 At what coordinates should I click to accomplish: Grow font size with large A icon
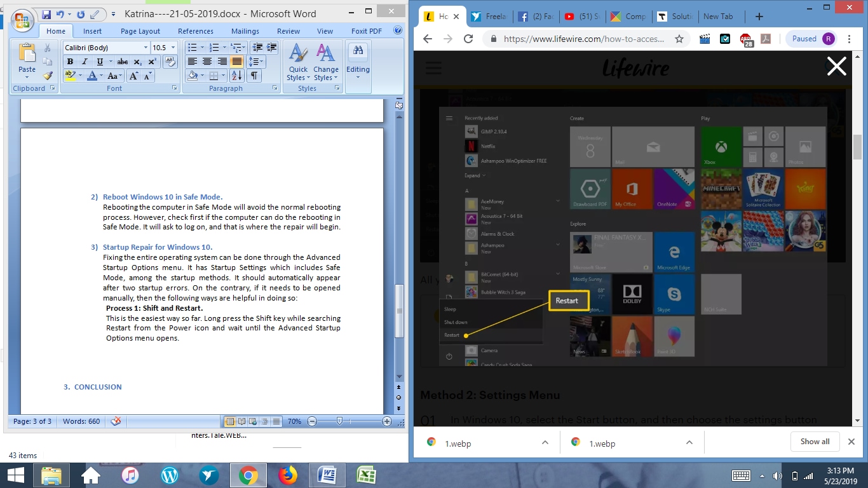133,76
